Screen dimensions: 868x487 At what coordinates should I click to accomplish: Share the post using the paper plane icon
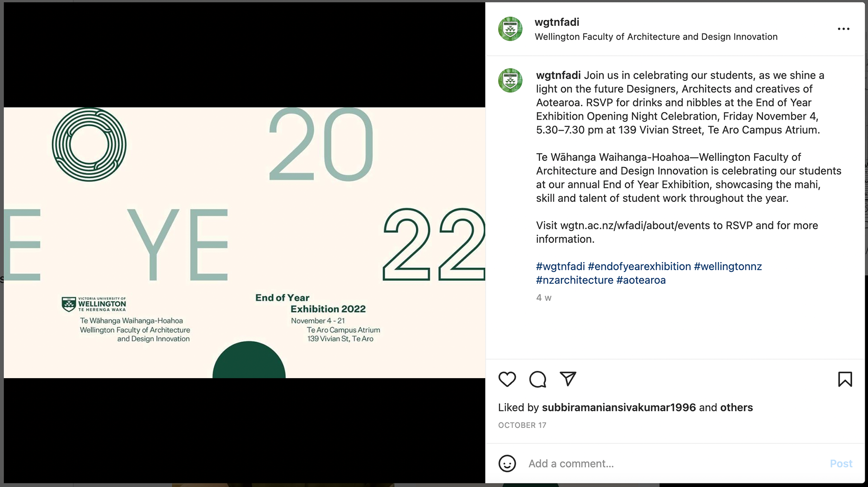point(568,379)
